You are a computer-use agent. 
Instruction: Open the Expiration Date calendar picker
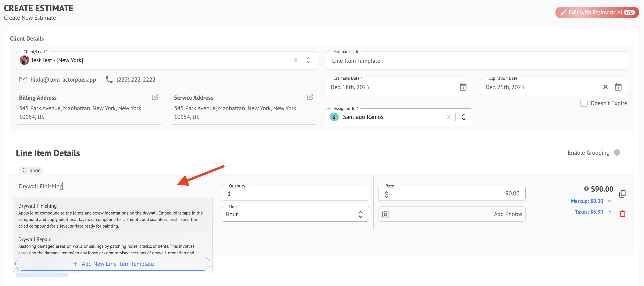point(618,87)
